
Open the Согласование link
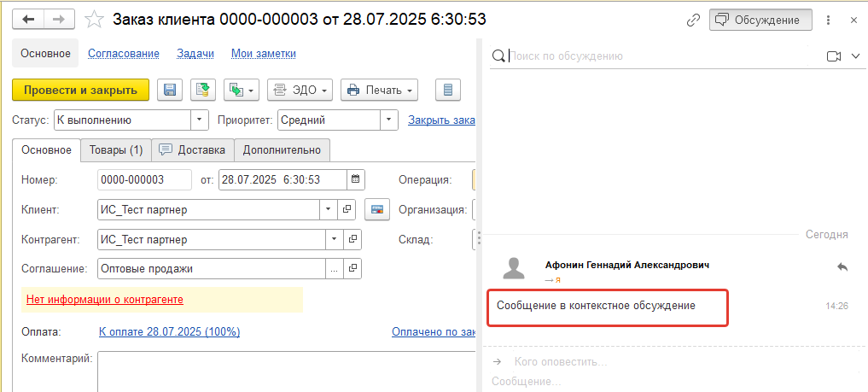point(124,54)
